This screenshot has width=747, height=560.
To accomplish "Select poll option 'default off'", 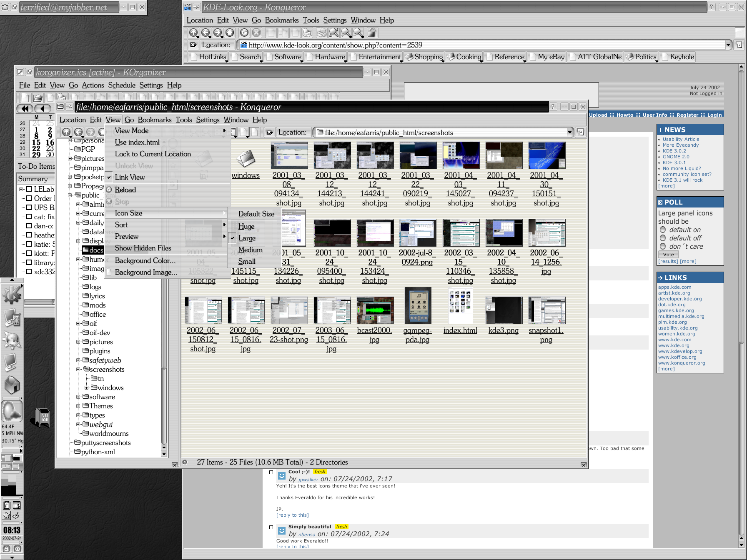I will 663,238.
